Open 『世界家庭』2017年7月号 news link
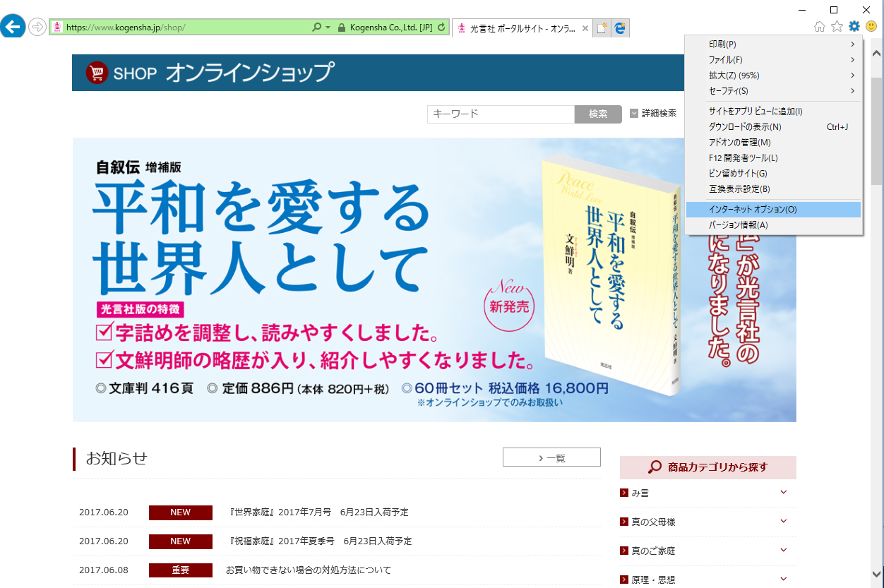884x588 pixels. (x=319, y=512)
